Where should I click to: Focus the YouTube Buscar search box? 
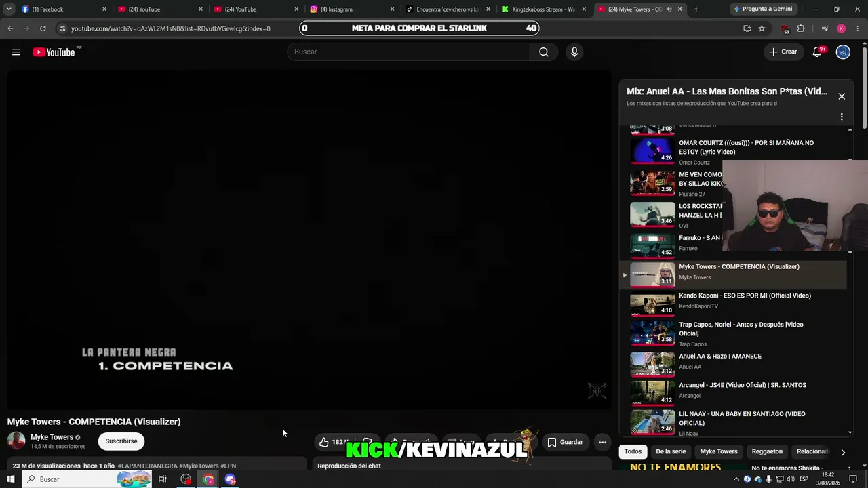[408, 52]
